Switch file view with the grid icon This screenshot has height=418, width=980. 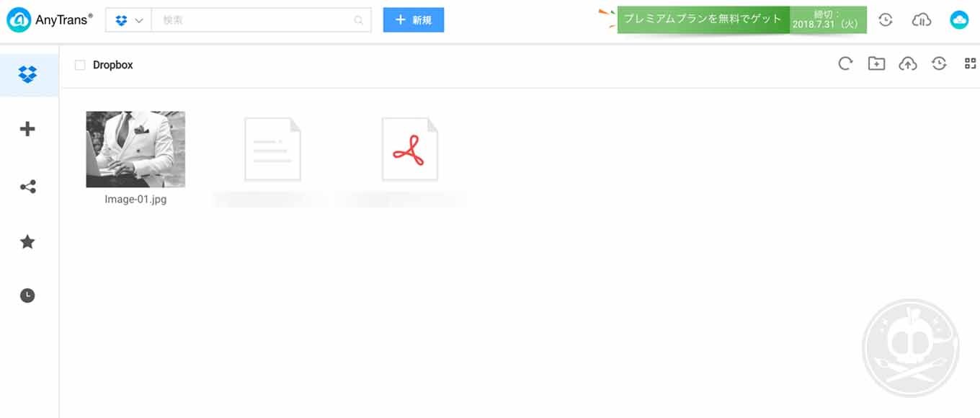(970, 64)
